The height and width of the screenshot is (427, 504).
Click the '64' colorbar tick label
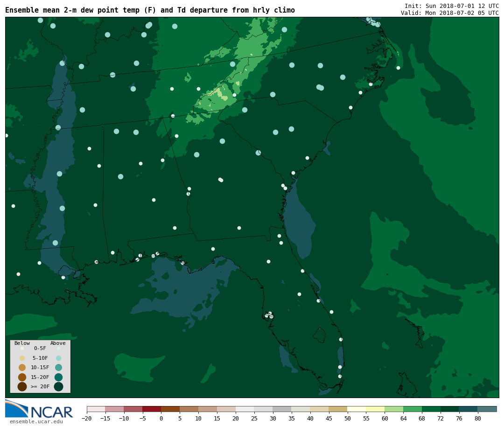[x=403, y=418]
